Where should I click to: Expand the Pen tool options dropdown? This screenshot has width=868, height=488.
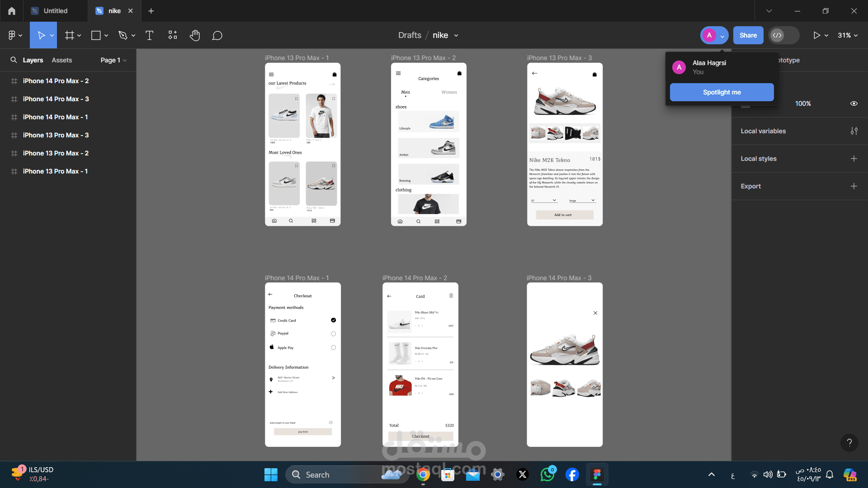(133, 36)
